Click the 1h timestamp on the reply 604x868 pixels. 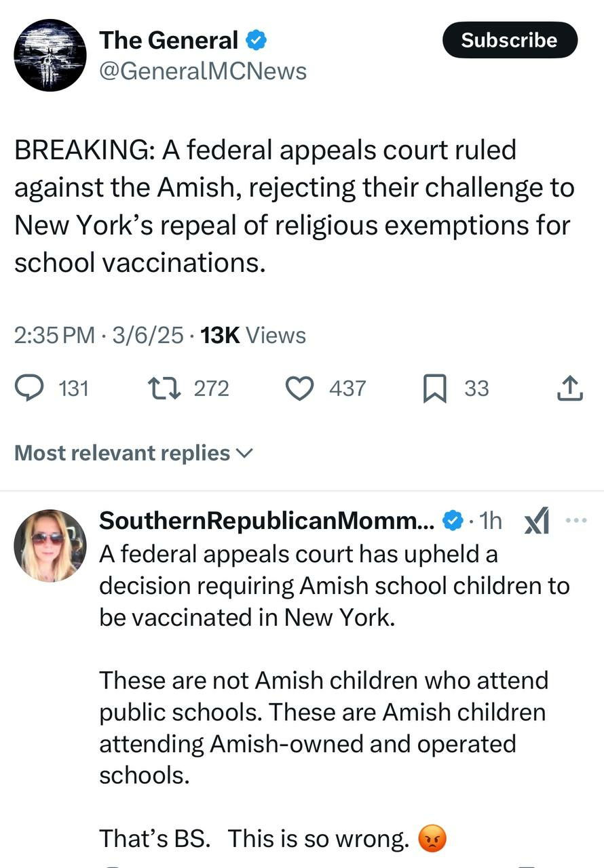tap(491, 521)
